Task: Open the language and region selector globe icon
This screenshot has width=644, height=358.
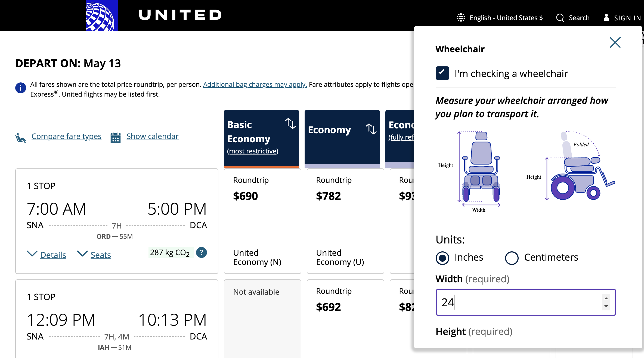Action: tap(460, 17)
